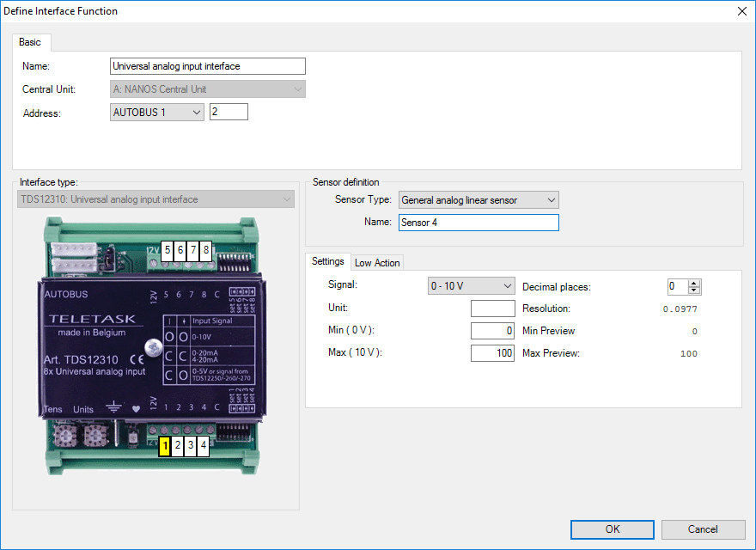This screenshot has width=756, height=550.
Task: Select input channel 7 on module image
Action: click(x=193, y=250)
